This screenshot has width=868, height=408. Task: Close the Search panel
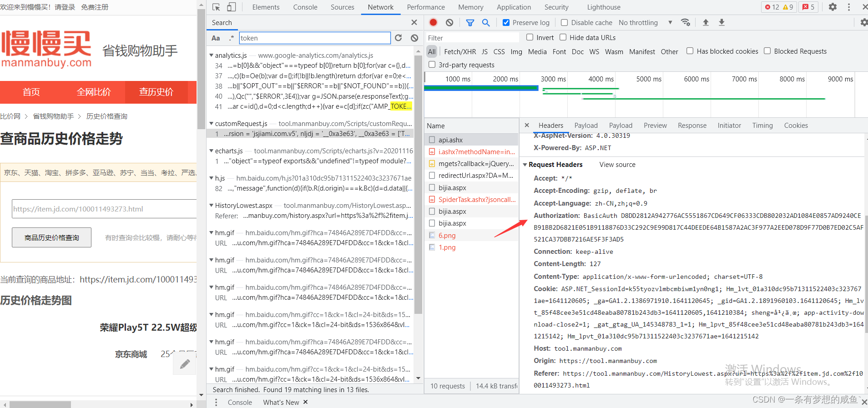[x=414, y=22]
